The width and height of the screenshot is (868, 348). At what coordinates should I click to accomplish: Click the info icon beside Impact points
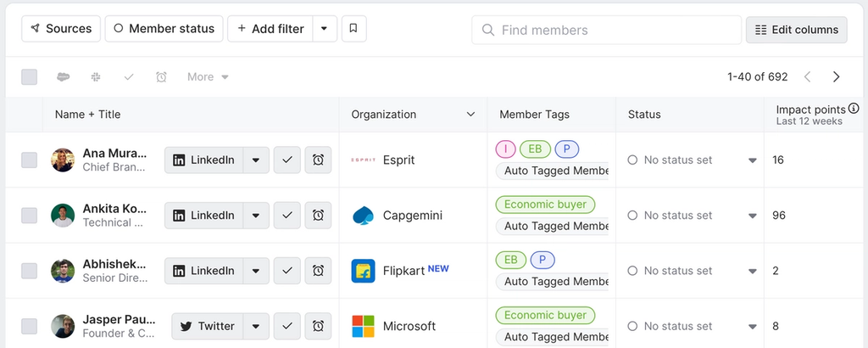coord(854,109)
